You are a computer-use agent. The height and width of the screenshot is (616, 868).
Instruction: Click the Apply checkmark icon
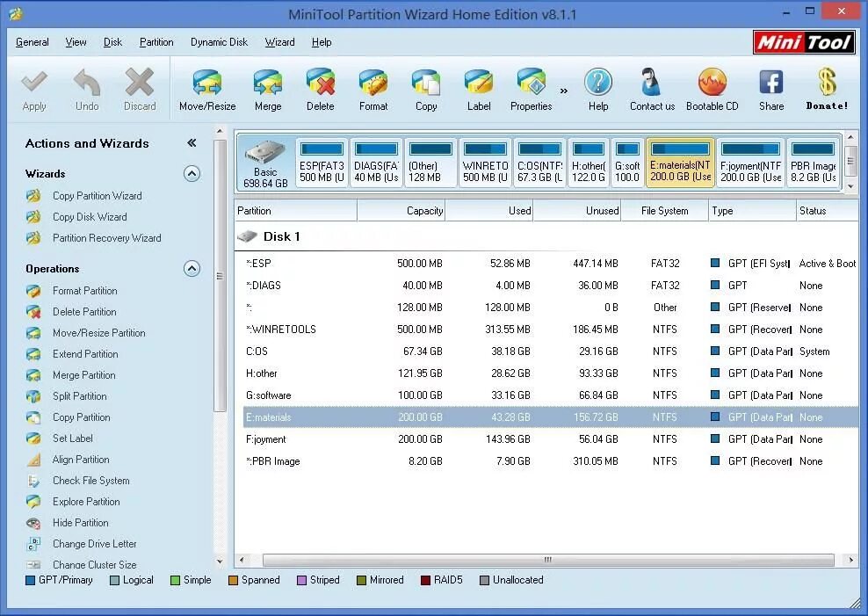coord(33,83)
